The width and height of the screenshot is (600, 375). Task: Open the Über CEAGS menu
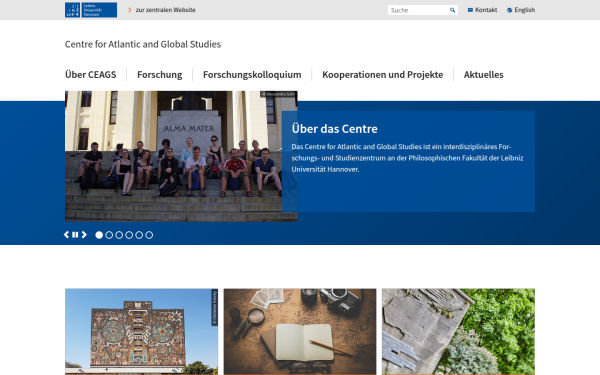coord(90,75)
